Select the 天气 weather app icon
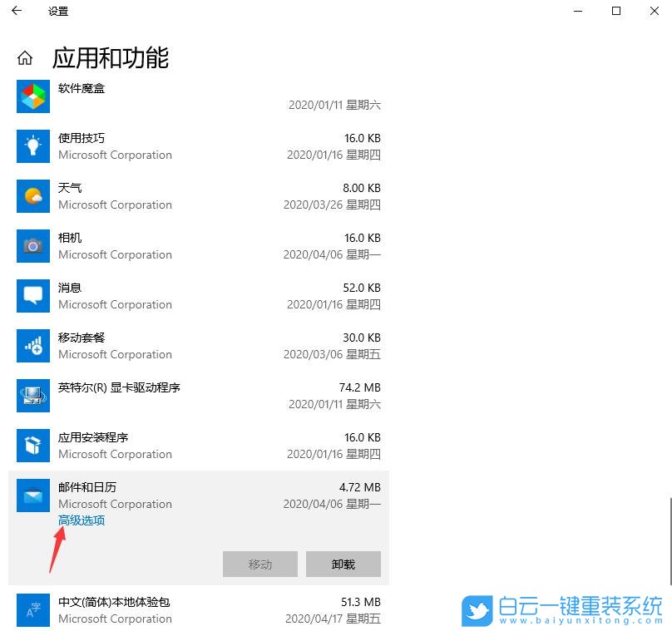Viewport: 672px width, 631px height. pyautogui.click(x=32, y=196)
